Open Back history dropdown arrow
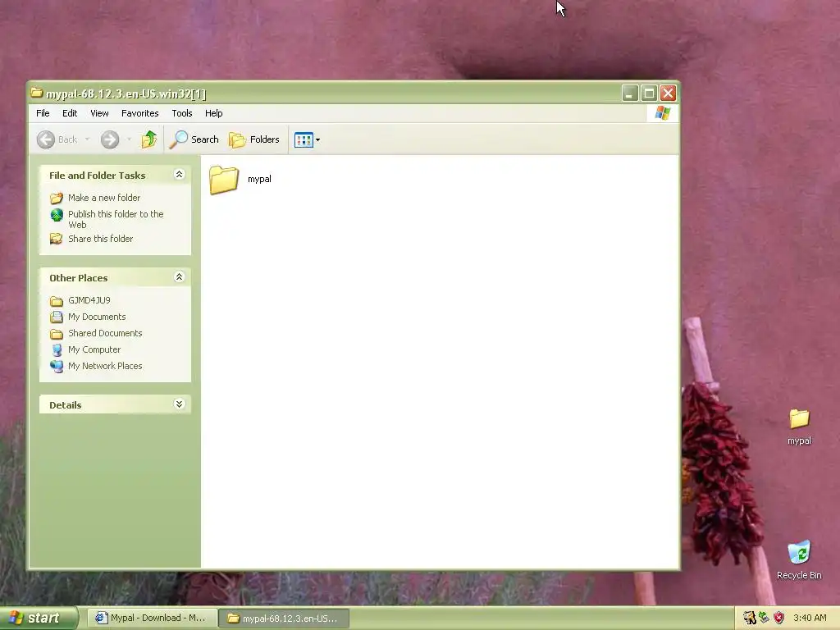This screenshot has width=840, height=630. 87,139
